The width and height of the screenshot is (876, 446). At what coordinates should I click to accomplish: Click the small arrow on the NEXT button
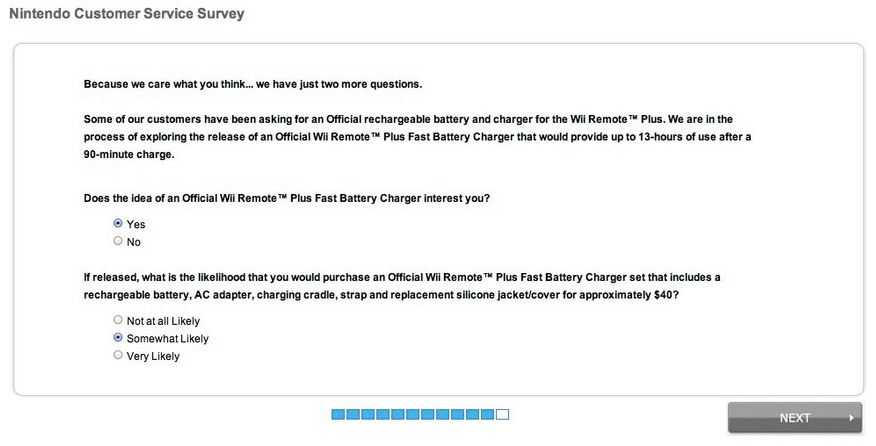851,418
